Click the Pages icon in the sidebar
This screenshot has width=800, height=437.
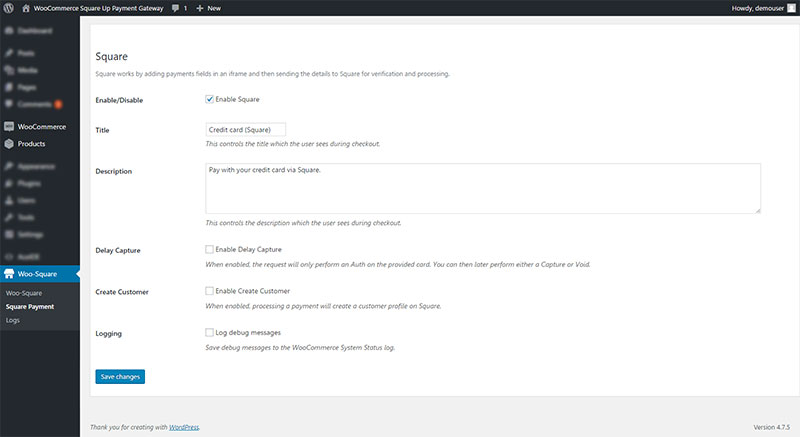9,87
